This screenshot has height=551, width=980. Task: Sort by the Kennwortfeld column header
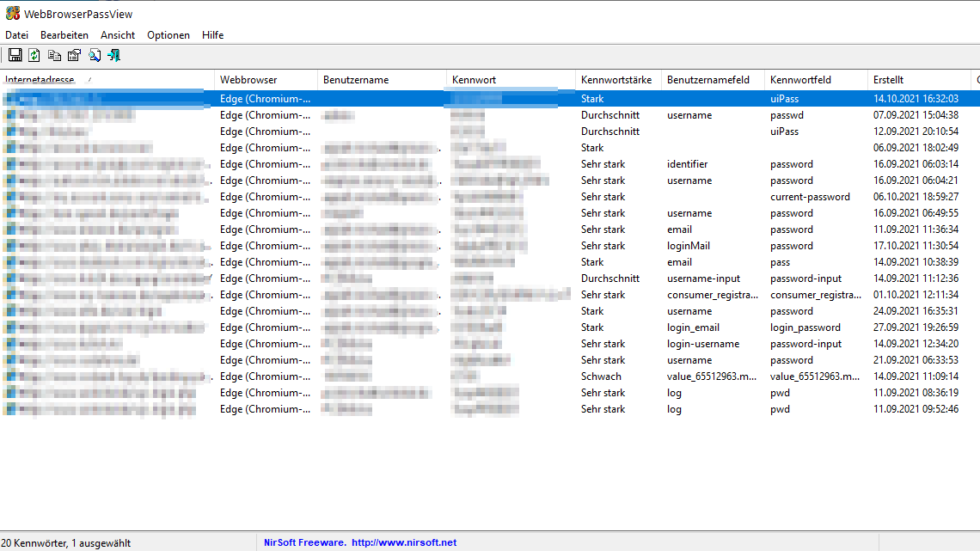[817, 80]
